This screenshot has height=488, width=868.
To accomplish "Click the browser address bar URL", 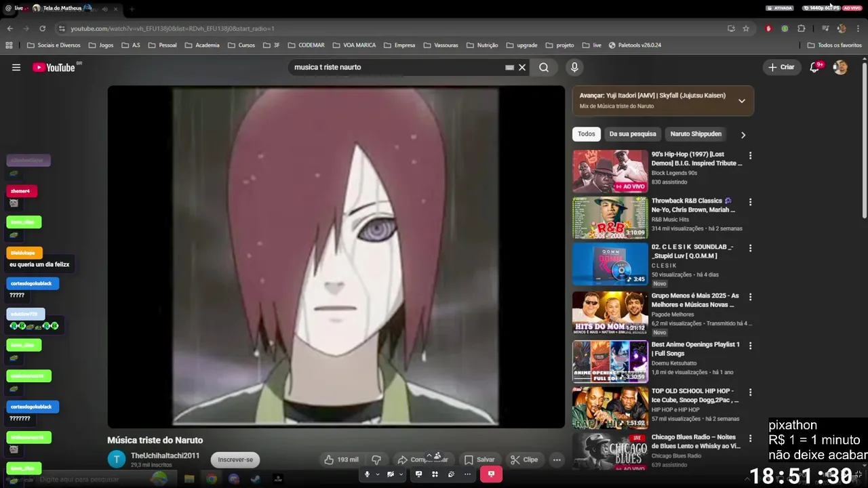I will point(173,28).
